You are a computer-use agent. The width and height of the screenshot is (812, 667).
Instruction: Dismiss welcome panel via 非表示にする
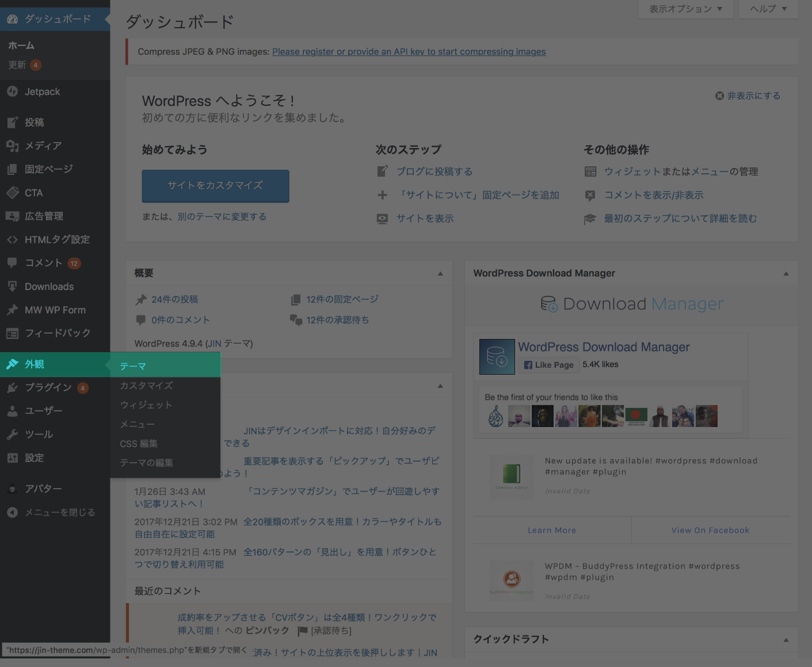pos(748,96)
